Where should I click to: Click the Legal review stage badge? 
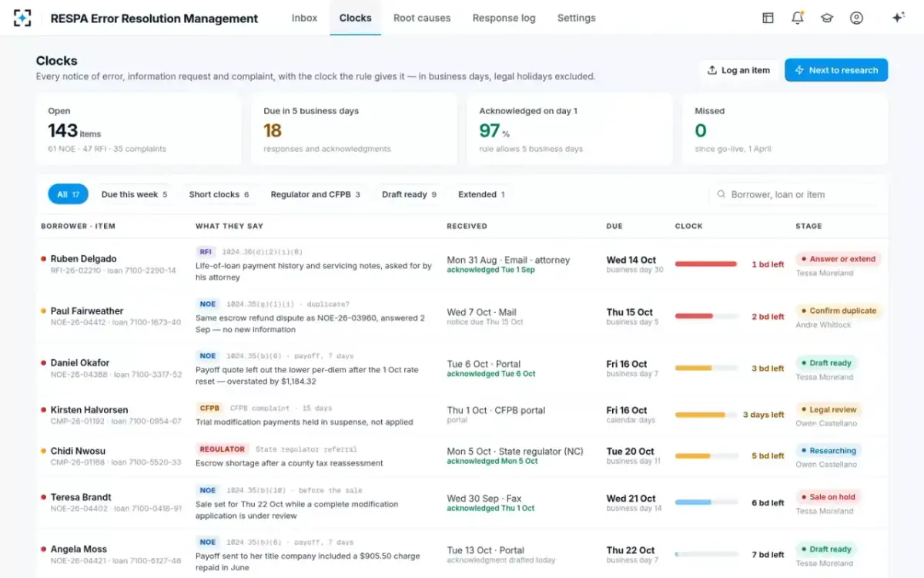828,410
